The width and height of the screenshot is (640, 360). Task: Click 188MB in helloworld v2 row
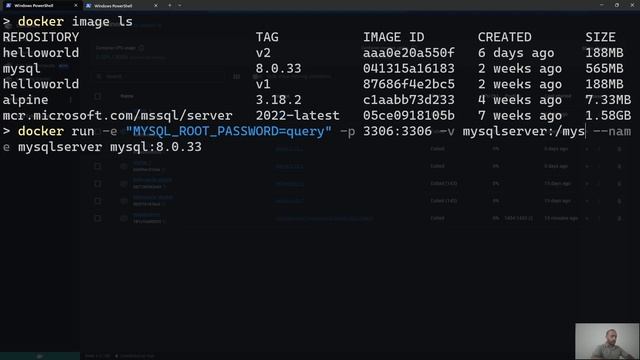pos(604,53)
